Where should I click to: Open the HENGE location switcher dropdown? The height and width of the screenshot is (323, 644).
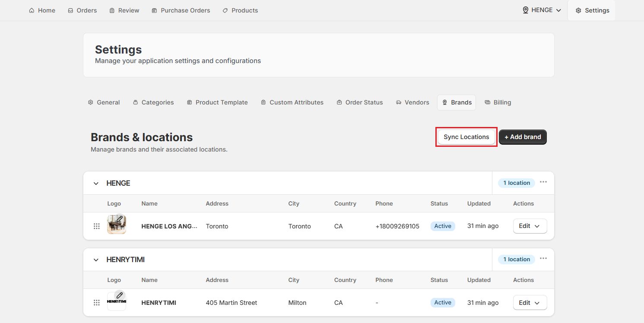542,10
